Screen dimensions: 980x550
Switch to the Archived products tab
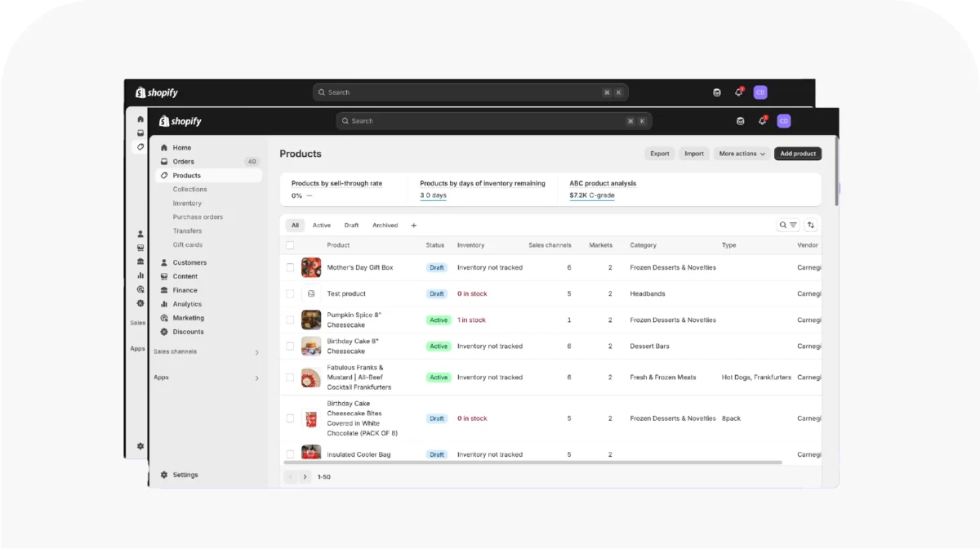point(385,226)
